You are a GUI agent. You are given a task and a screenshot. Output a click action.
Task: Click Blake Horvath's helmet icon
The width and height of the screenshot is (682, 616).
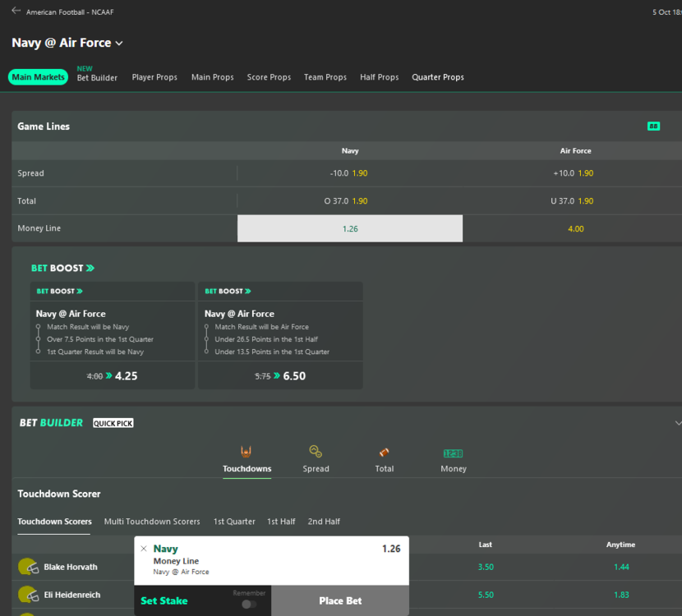pyautogui.click(x=28, y=567)
